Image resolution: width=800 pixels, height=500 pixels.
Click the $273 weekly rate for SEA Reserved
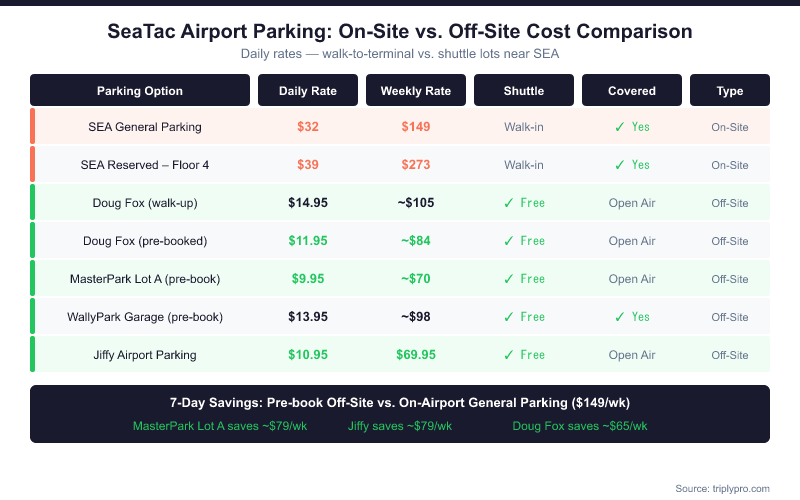(416, 165)
